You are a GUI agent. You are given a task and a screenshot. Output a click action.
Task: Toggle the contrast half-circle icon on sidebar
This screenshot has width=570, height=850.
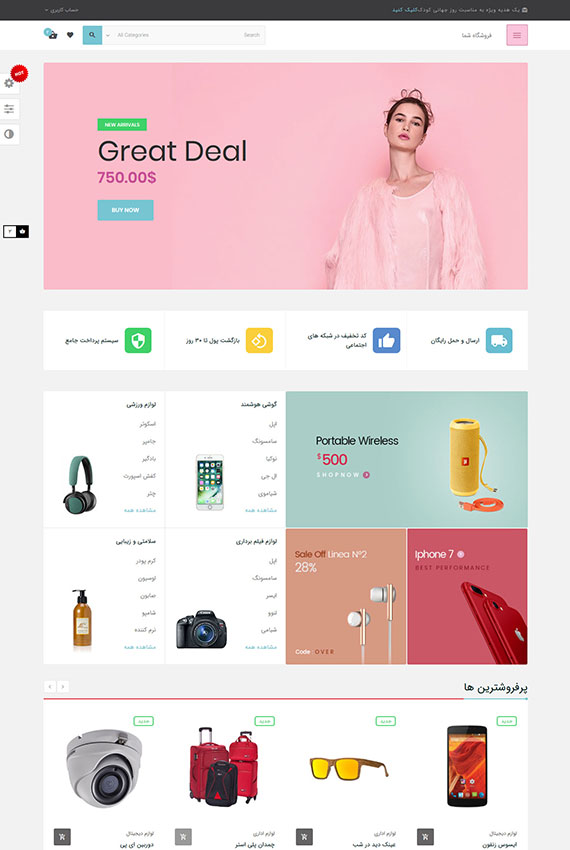[9, 134]
